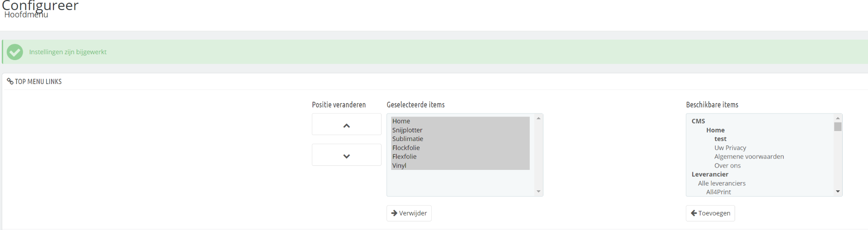
Task: Click the move-up chevron button
Action: [x=346, y=125]
